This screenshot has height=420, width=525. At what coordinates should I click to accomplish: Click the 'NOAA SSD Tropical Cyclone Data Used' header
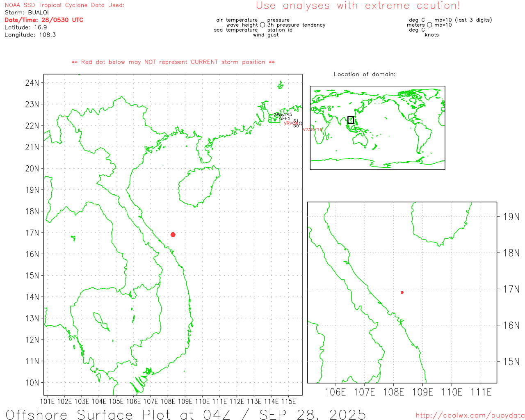[x=64, y=5]
